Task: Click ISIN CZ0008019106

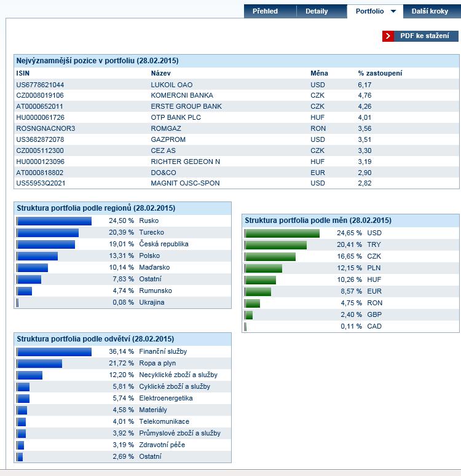Action: tap(40, 95)
